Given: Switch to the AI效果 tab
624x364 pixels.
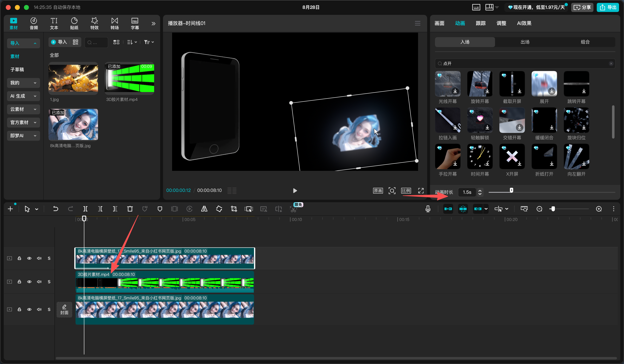Looking at the screenshot, I should coord(524,23).
